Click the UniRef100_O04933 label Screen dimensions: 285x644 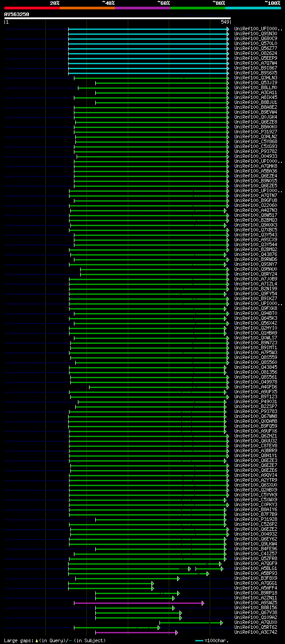click(256, 156)
